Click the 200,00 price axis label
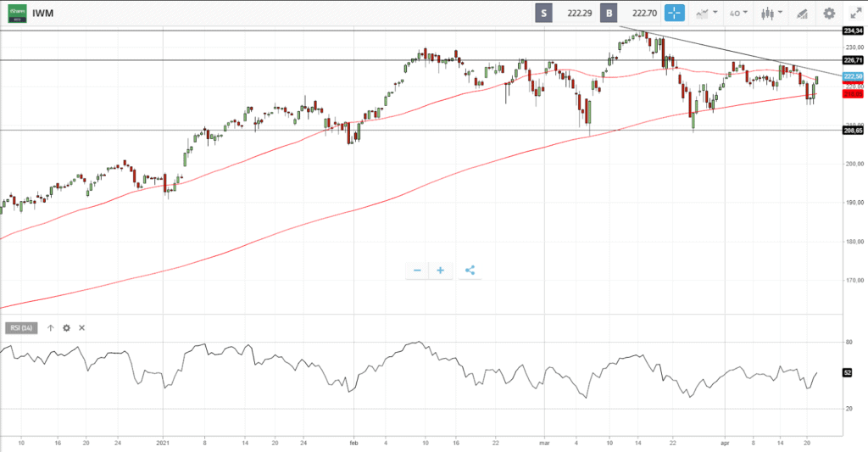The width and height of the screenshot is (868, 452). coord(854,164)
